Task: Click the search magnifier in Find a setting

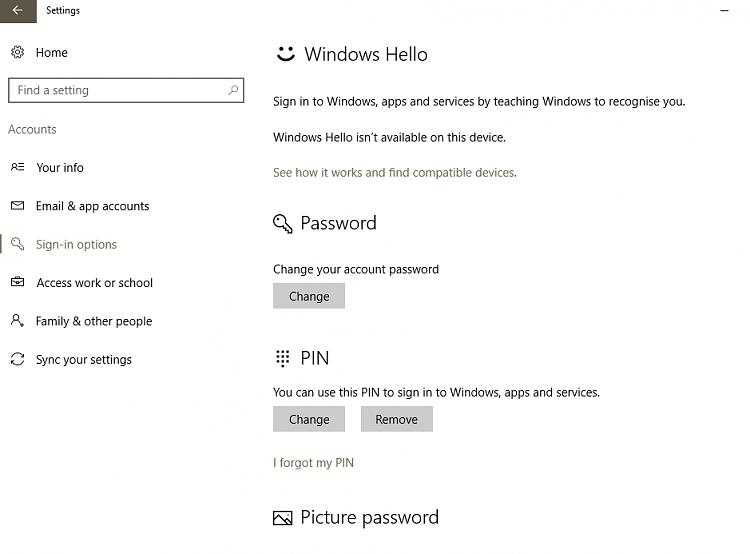Action: click(233, 90)
